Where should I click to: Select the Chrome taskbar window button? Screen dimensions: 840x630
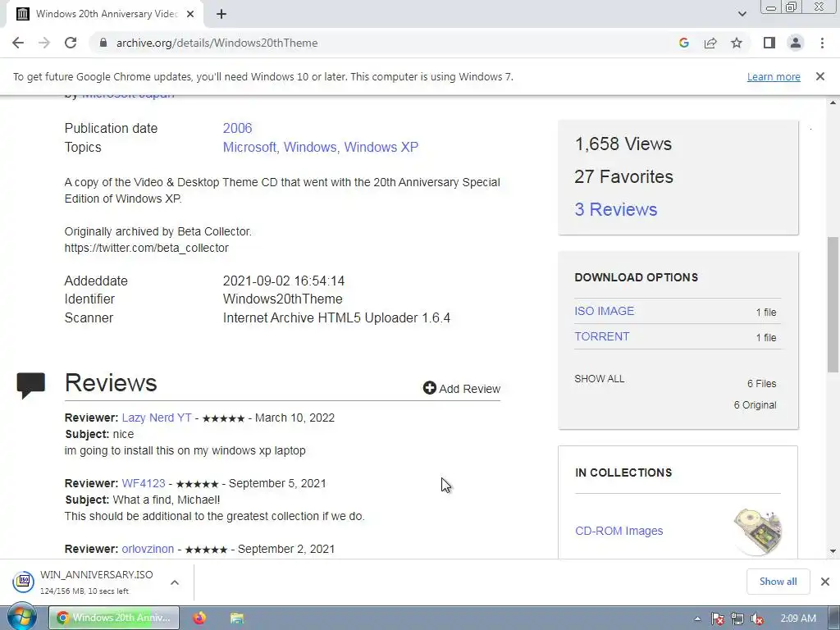tap(114, 618)
